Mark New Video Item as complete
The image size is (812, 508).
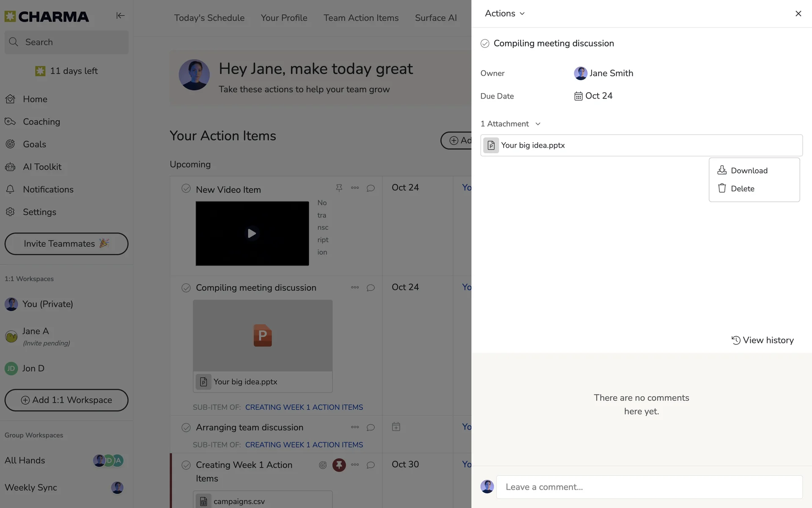click(186, 188)
